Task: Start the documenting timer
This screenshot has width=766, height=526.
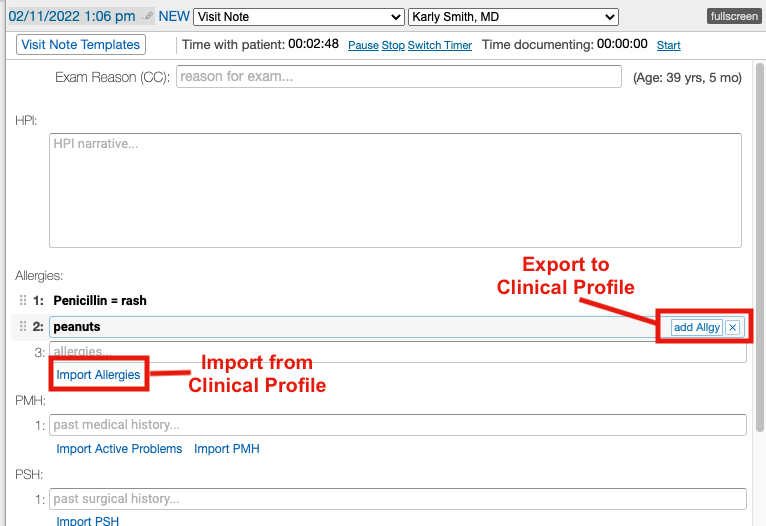Action: pyautogui.click(x=668, y=46)
